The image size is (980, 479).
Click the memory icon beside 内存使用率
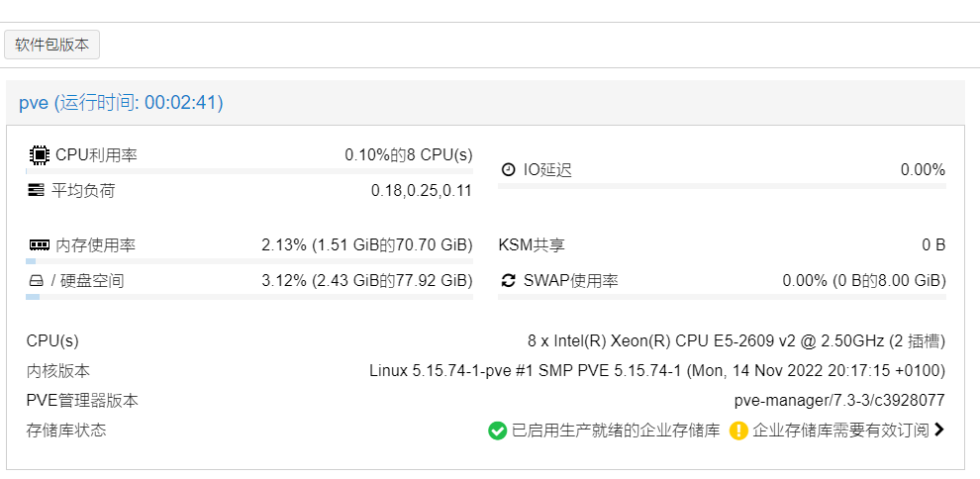point(40,244)
